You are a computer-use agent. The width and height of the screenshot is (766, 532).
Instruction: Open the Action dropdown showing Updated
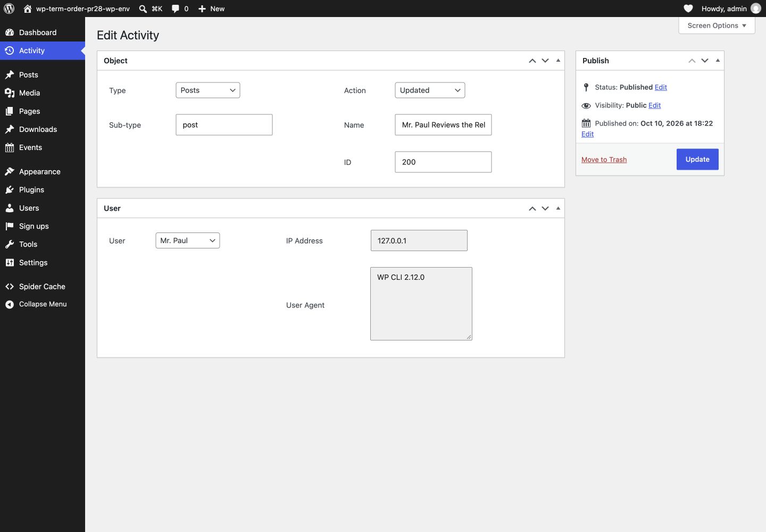[430, 90]
